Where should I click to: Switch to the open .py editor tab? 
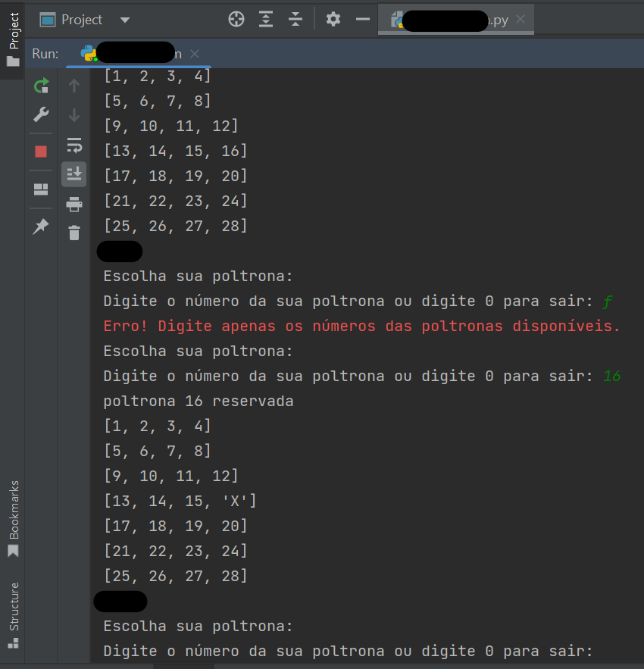coord(455,19)
